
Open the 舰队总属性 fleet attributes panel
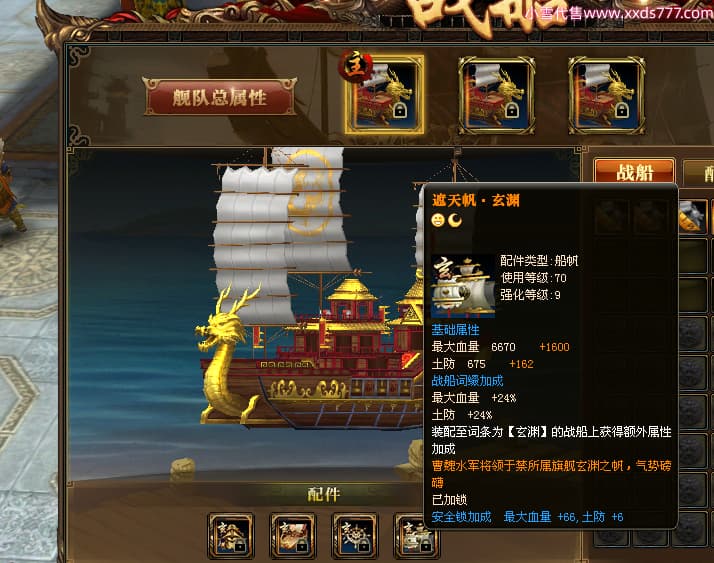click(x=220, y=97)
